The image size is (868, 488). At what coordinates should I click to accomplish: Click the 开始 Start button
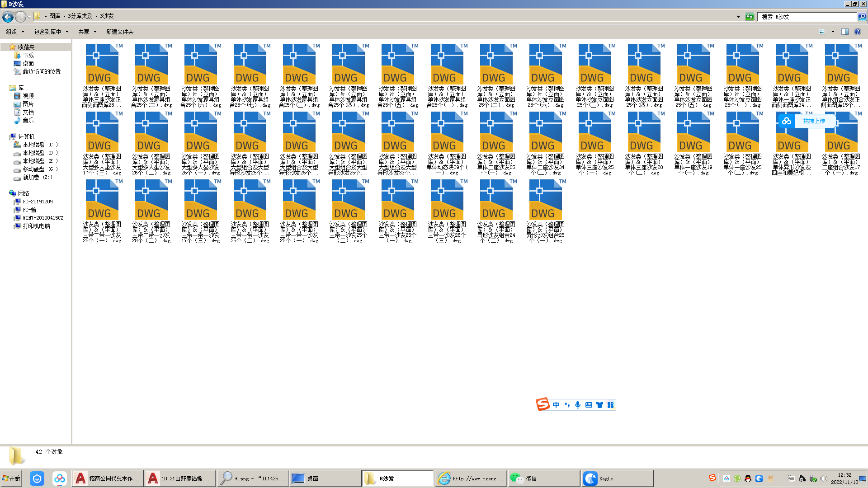coord(12,478)
